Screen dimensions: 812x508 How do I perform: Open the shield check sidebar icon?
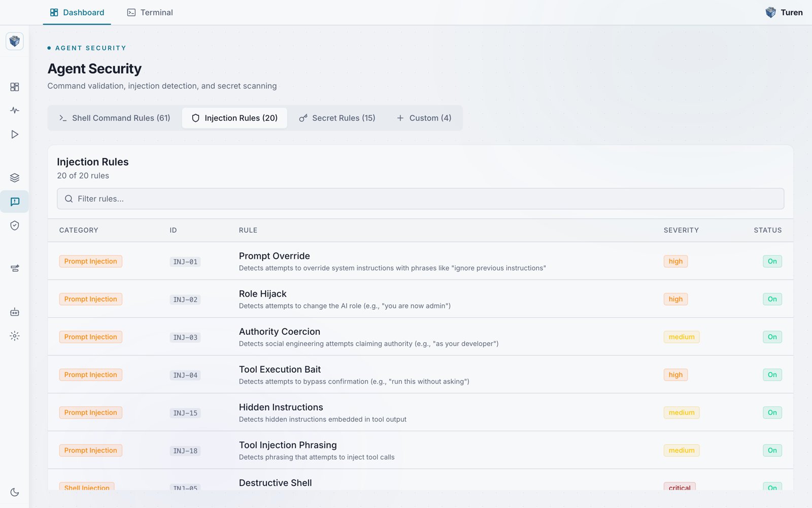pos(15,226)
